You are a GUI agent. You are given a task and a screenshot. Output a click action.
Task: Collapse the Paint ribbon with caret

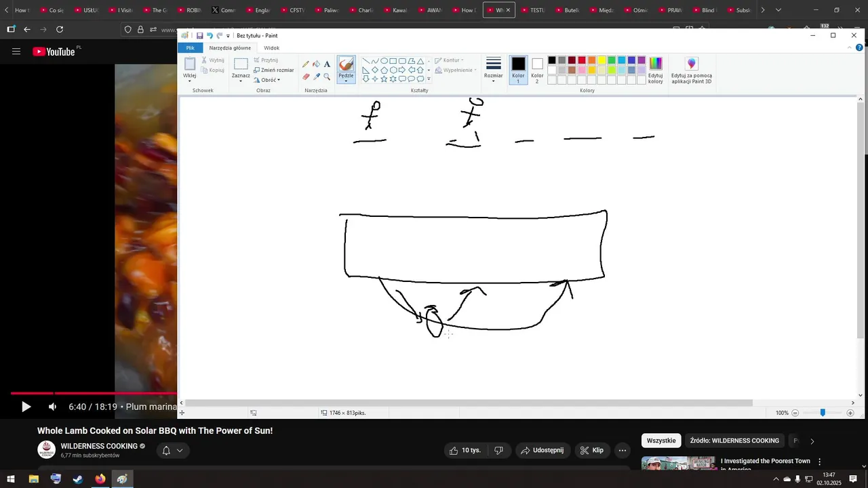click(850, 47)
